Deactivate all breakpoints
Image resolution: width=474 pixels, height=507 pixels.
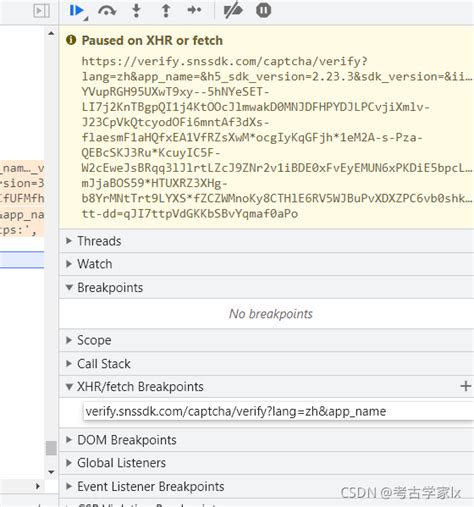coord(233,11)
